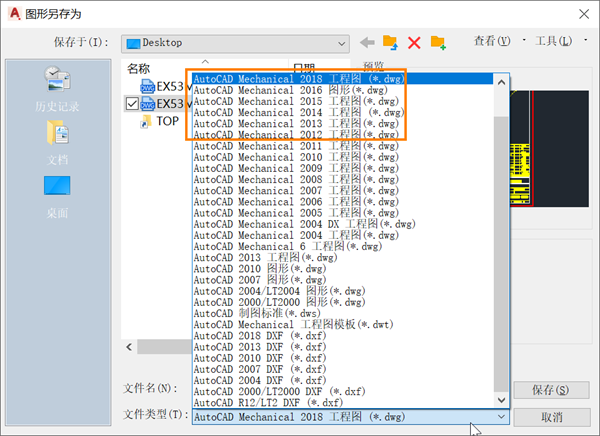Choose AutoCAD Mechanical 6 工程图 (*.dwg)
The width and height of the screenshot is (600, 436).
[343, 246]
